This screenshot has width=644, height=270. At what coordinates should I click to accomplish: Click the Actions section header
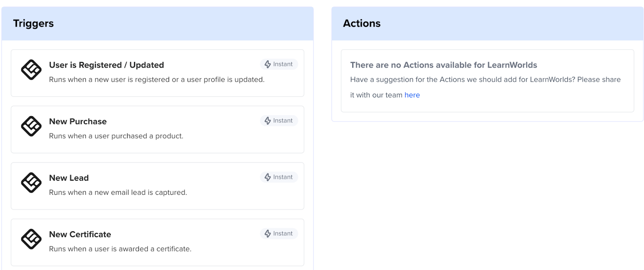click(x=361, y=23)
